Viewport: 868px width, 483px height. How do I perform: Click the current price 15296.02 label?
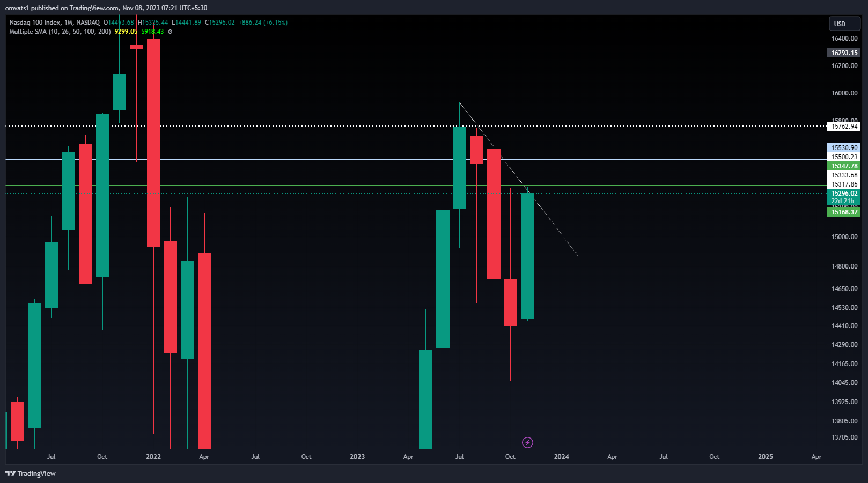pos(844,194)
